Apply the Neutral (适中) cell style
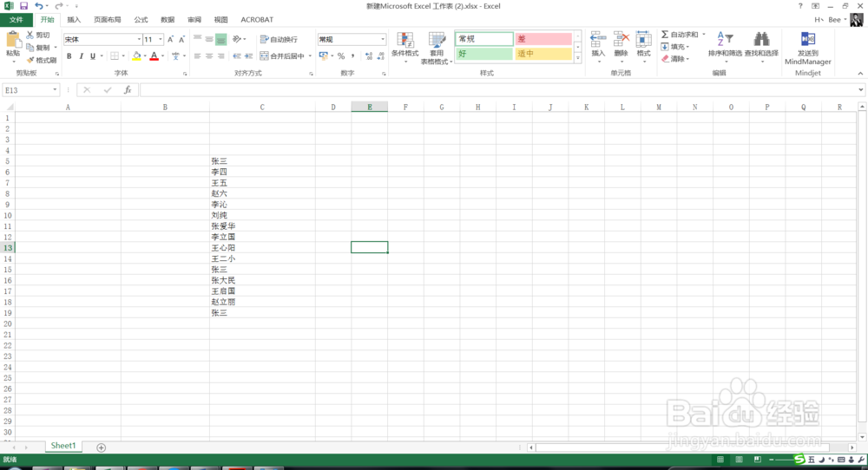 pos(542,54)
